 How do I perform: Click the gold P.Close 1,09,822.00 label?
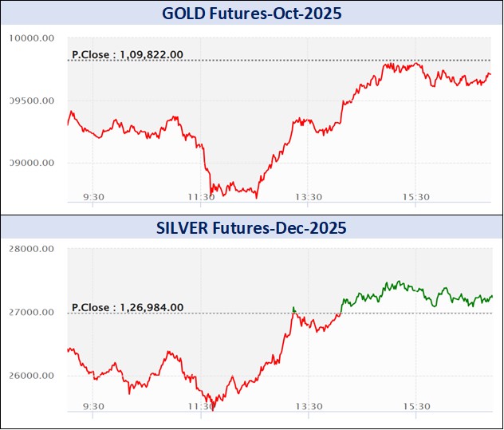coord(128,54)
